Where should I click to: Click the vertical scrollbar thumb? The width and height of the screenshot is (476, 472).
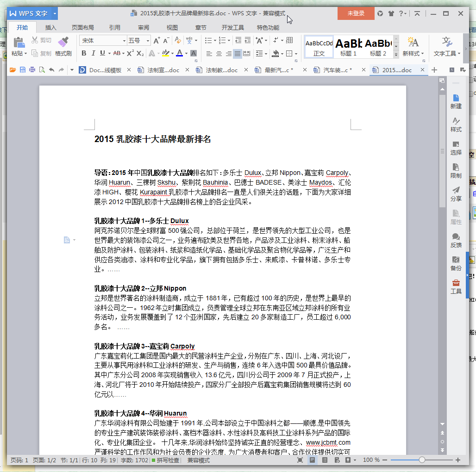(442, 151)
